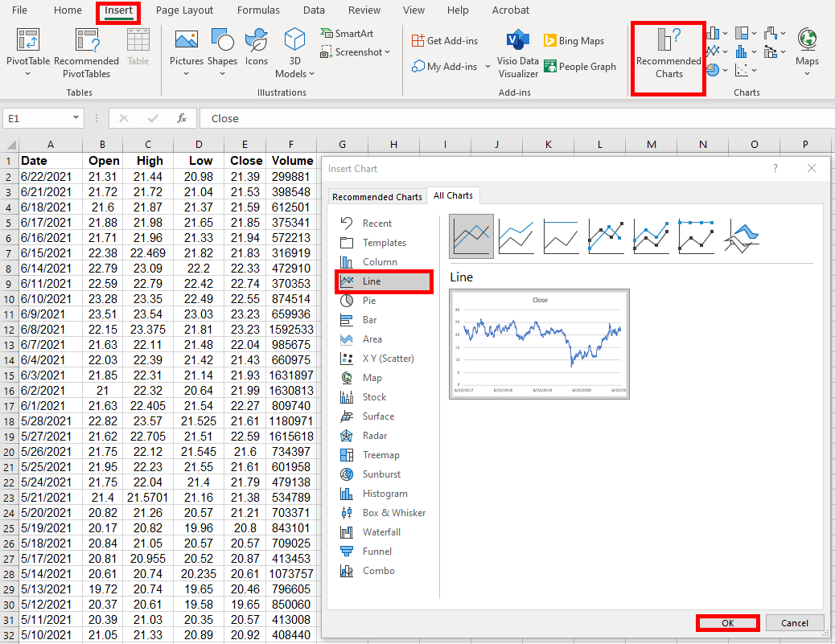Expand Insert Scatter or Bubble Chart dropdown
This screenshot has height=644, width=835.
(754, 70)
